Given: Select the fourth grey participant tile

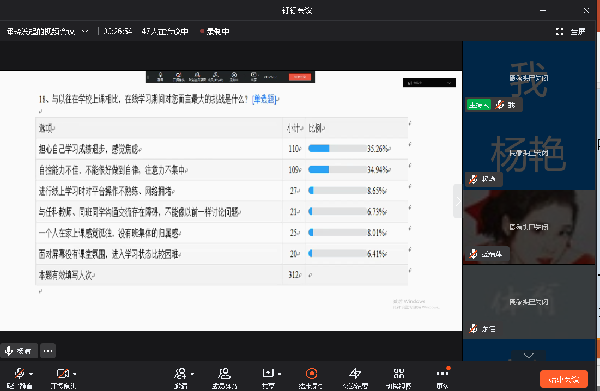Looking at the screenshot, I should click(529, 301).
